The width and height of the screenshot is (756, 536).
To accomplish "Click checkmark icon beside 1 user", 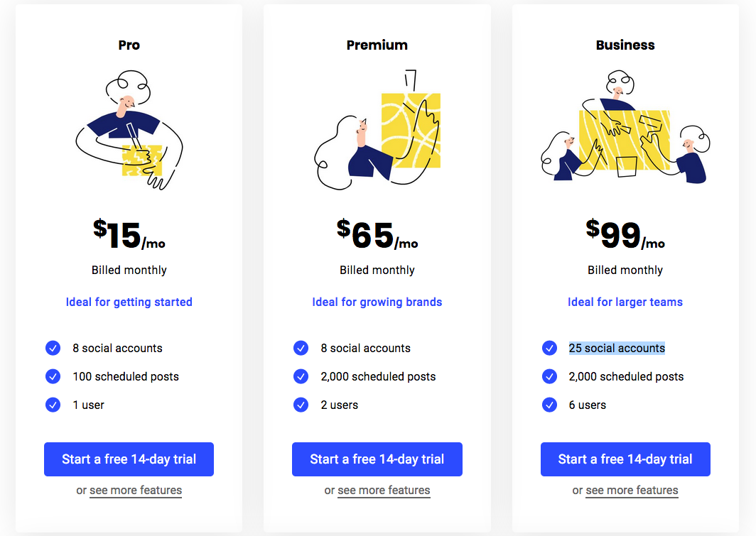I will pos(53,405).
